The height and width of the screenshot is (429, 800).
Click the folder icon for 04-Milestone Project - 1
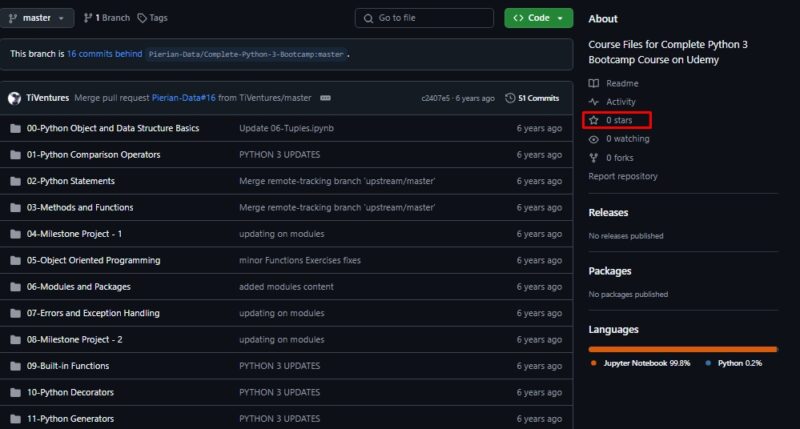[x=15, y=234]
